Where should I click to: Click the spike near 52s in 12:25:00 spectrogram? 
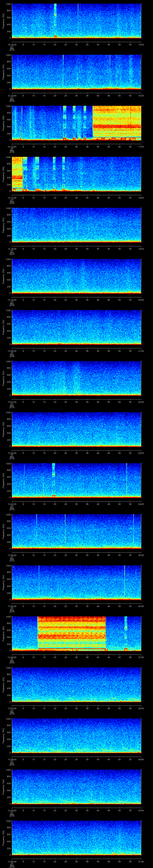pyautogui.click(x=124, y=580)
